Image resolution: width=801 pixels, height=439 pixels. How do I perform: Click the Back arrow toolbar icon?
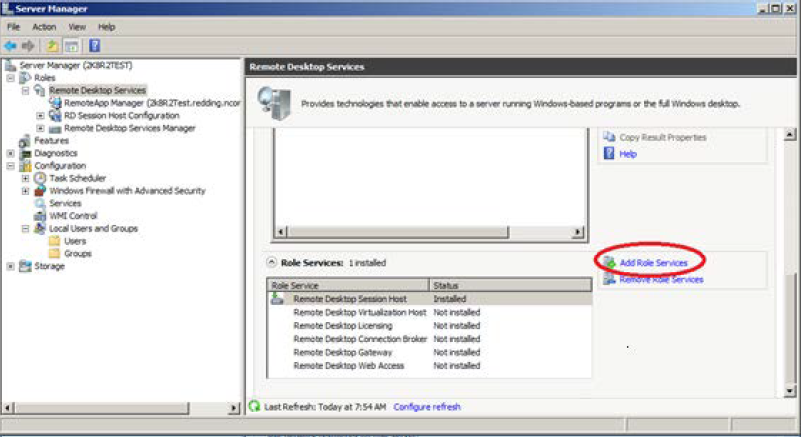click(10, 46)
